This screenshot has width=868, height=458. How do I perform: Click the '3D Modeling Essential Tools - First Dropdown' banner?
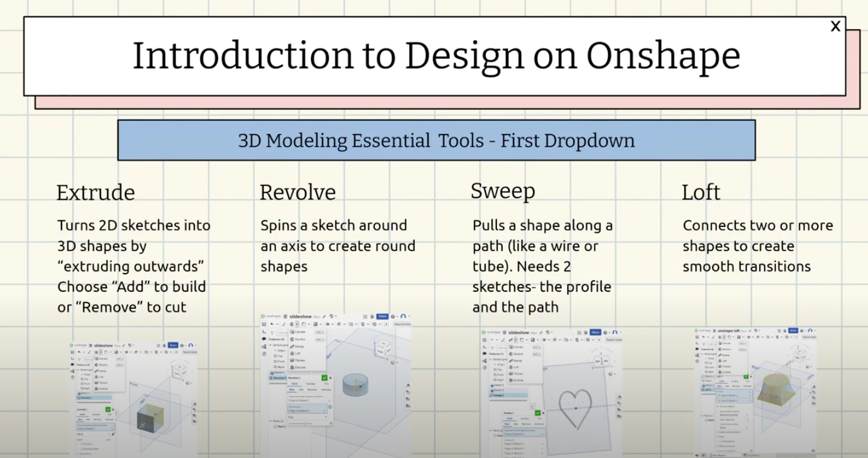coord(436,140)
